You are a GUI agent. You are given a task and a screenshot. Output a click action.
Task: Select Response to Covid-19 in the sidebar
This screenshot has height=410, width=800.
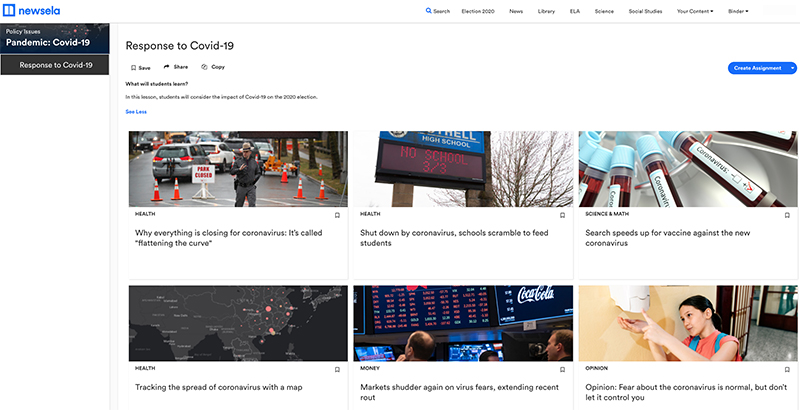click(55, 65)
